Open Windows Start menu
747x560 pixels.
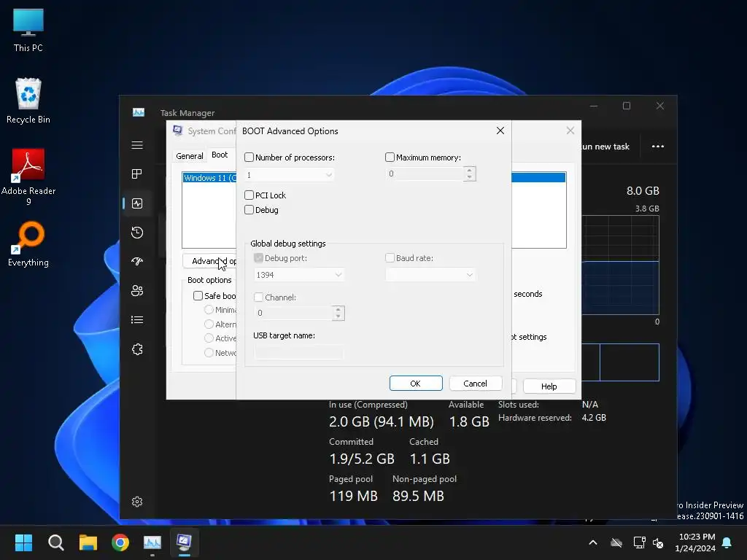pyautogui.click(x=23, y=542)
